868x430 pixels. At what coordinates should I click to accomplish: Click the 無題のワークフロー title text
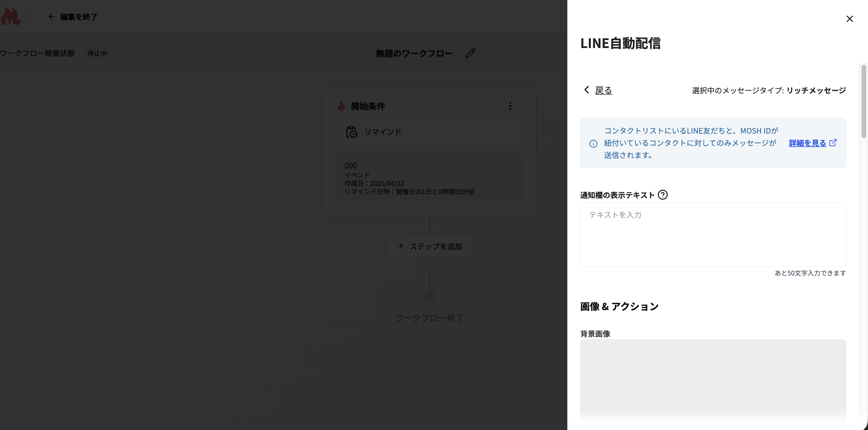414,54
